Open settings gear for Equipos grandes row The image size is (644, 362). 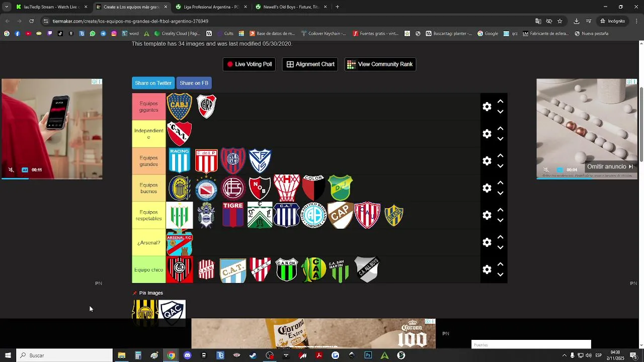click(487, 161)
